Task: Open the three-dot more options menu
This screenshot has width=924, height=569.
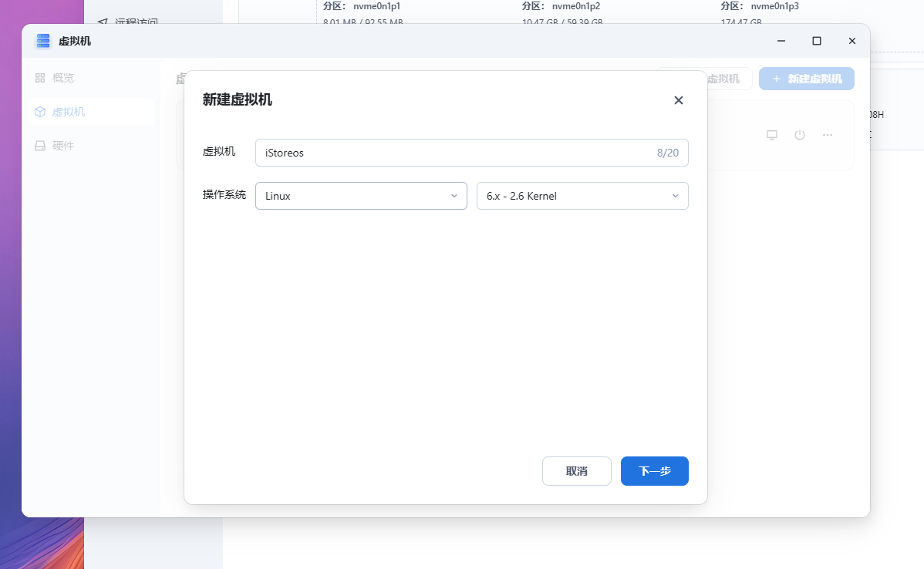Action: (828, 135)
